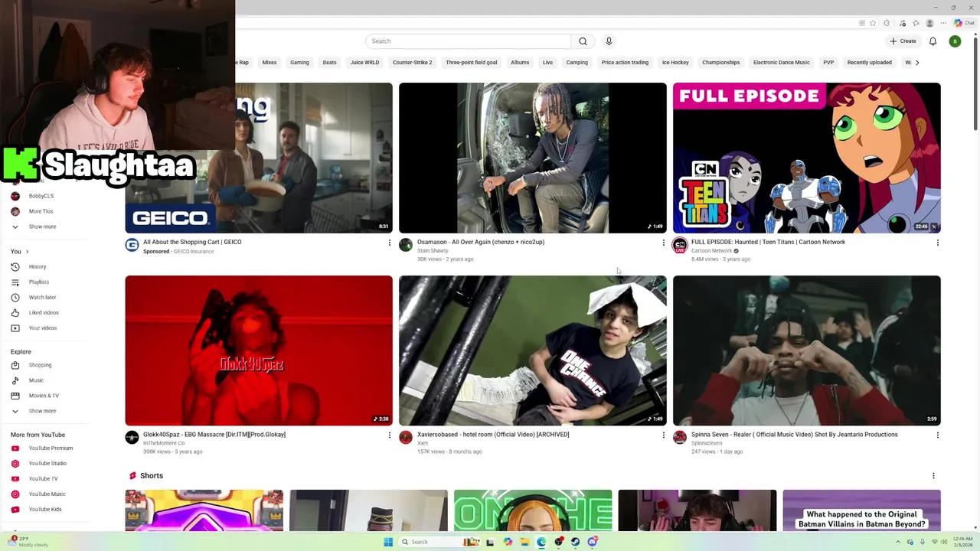Open the BobbyCLS subscription channel
The image size is (980, 551).
point(41,197)
